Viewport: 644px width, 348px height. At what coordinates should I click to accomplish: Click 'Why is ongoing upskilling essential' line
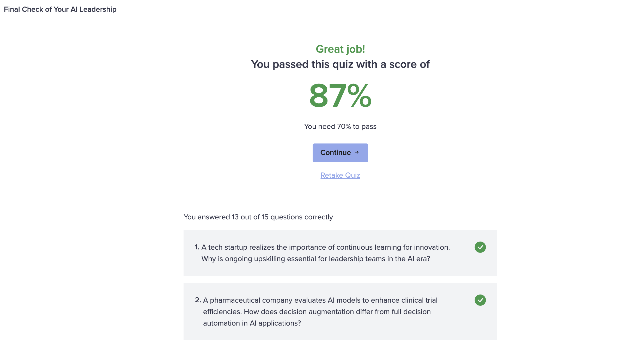pos(315,259)
